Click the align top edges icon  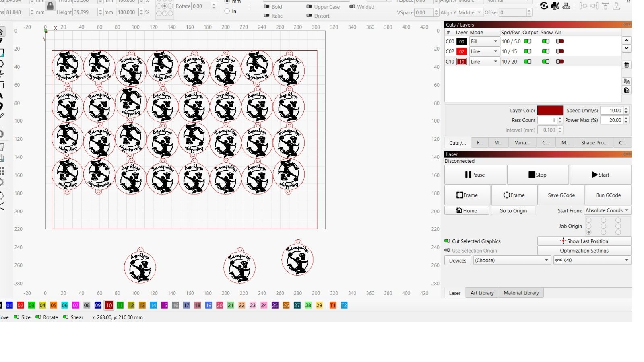pyautogui.click(x=605, y=6)
